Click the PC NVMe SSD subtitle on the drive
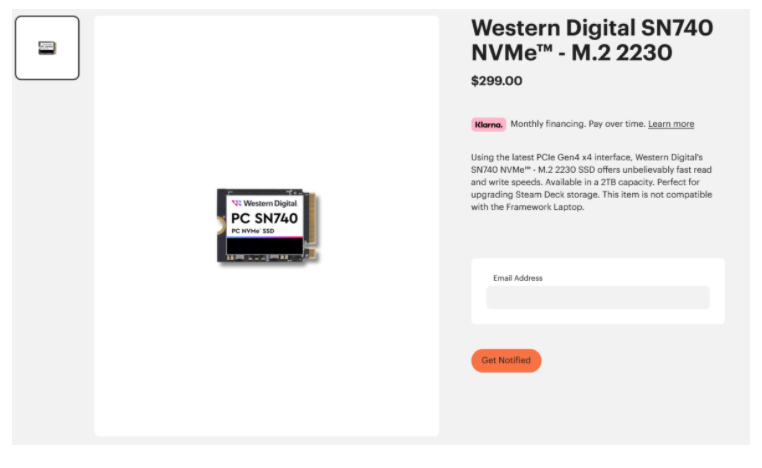Screen dimensions: 762x468 tap(253, 231)
